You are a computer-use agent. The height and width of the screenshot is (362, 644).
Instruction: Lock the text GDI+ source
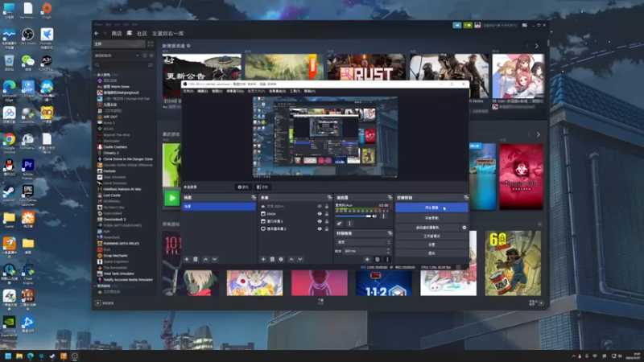[327, 207]
